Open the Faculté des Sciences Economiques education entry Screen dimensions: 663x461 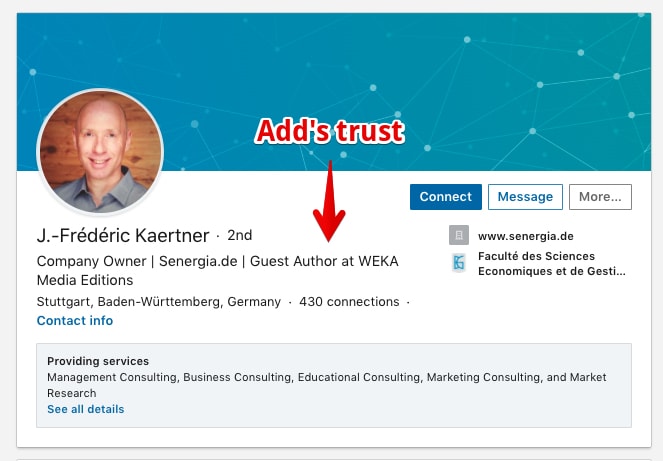click(551, 263)
